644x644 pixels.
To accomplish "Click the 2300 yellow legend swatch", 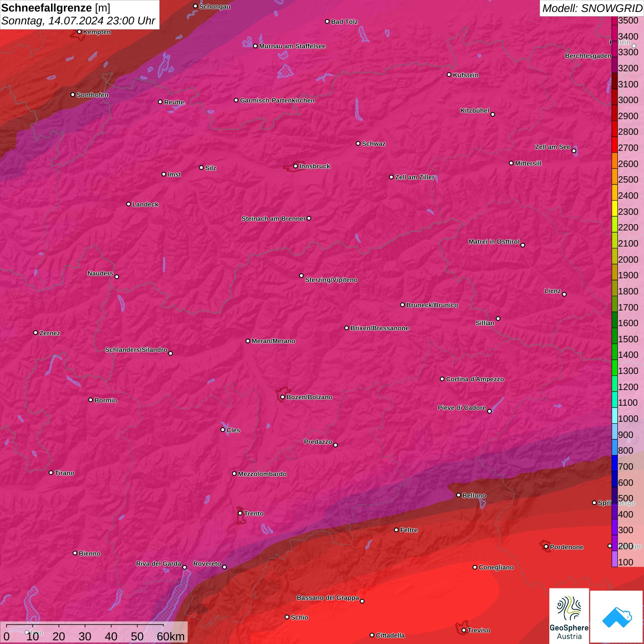I will pos(614,208).
